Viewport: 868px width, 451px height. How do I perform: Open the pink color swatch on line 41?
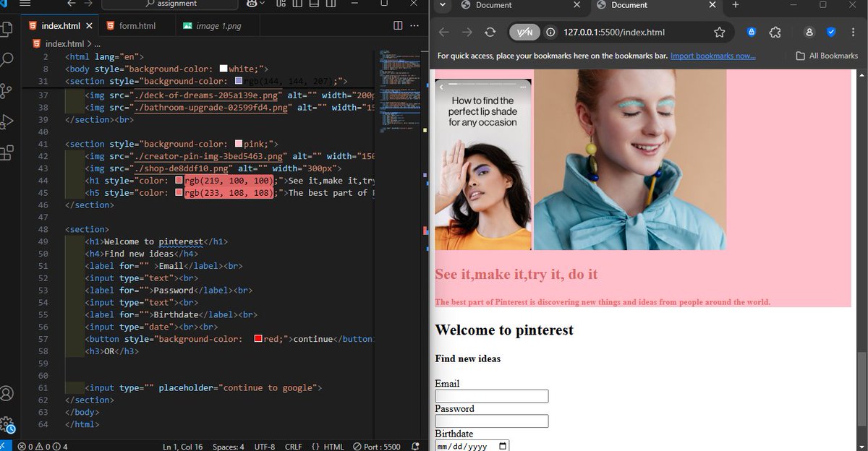pyautogui.click(x=239, y=144)
